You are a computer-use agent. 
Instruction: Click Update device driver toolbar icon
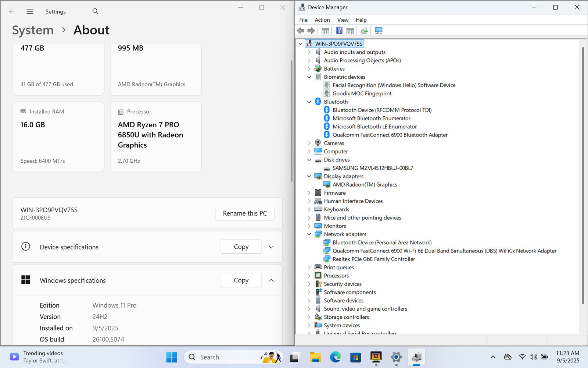[364, 31]
